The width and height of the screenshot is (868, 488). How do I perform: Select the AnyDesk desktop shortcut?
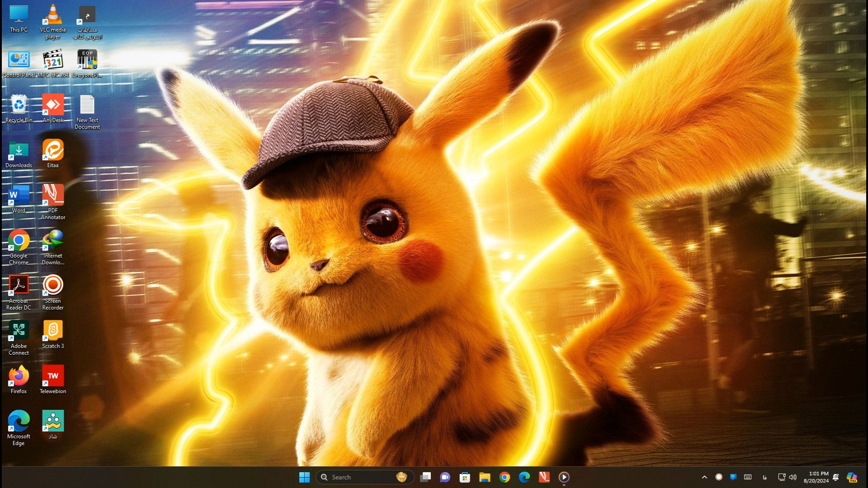53,109
